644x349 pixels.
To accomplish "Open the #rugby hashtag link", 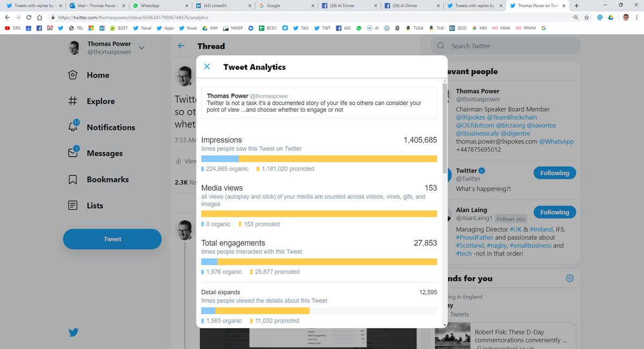I will 496,245.
